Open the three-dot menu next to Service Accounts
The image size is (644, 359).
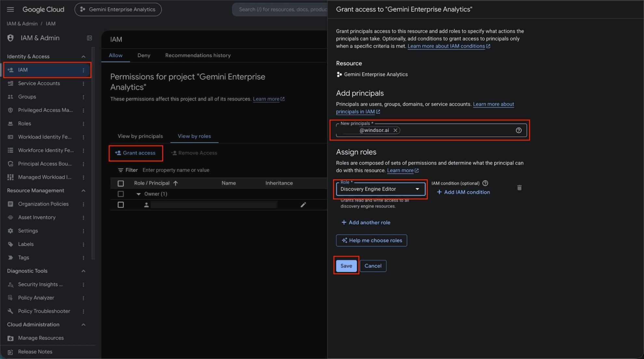tap(84, 83)
